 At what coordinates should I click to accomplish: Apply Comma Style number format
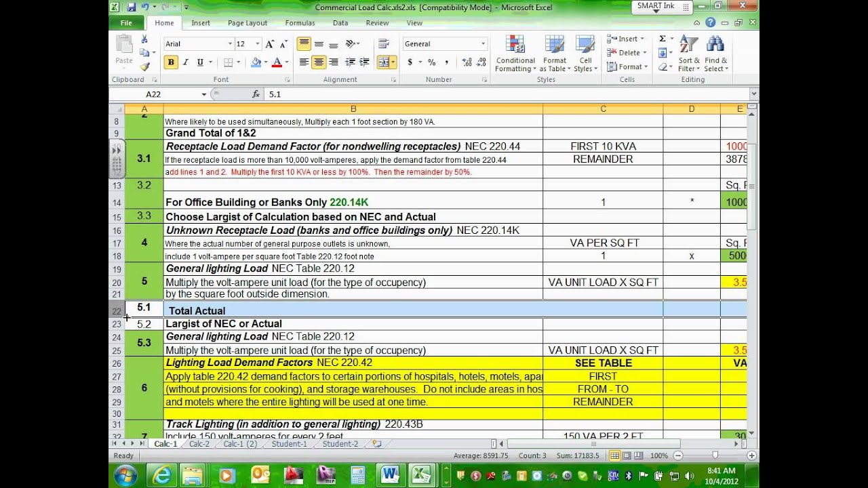446,62
